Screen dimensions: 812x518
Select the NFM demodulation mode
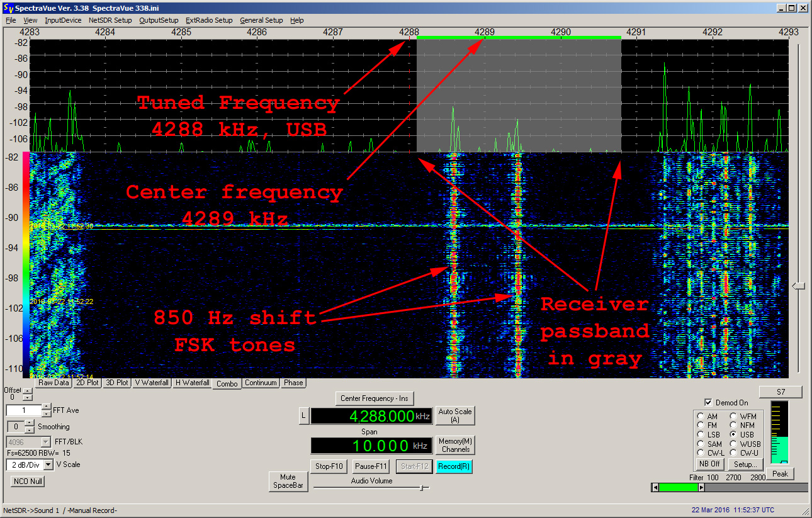click(x=733, y=425)
